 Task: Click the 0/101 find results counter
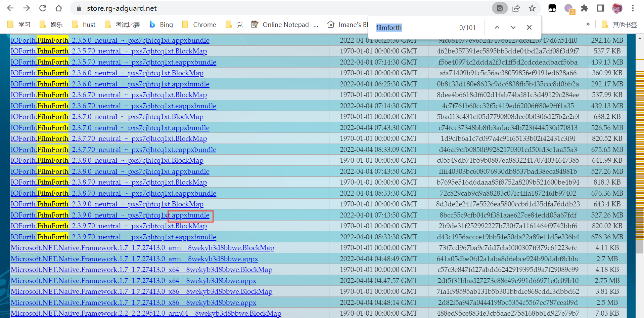[x=467, y=28]
